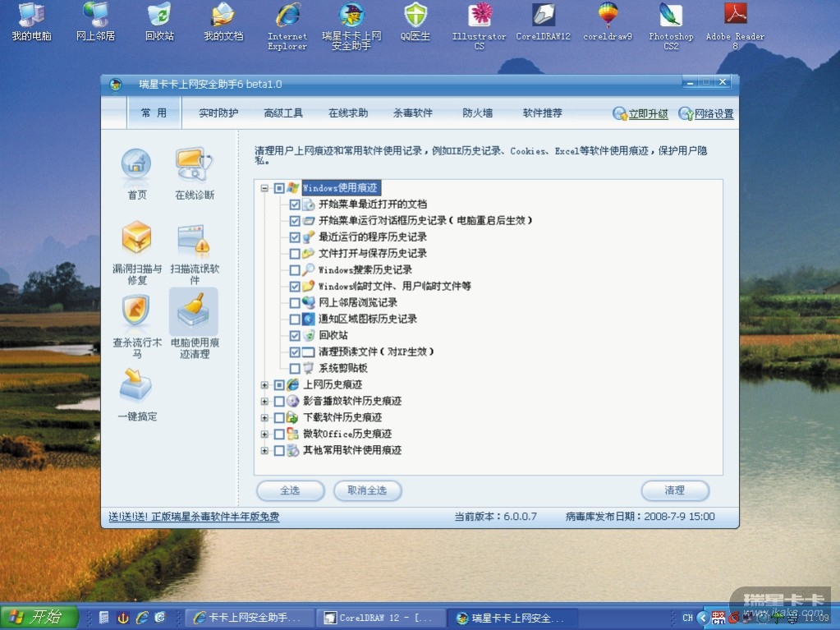Expand the 上网历史痕迹 node

(264, 384)
